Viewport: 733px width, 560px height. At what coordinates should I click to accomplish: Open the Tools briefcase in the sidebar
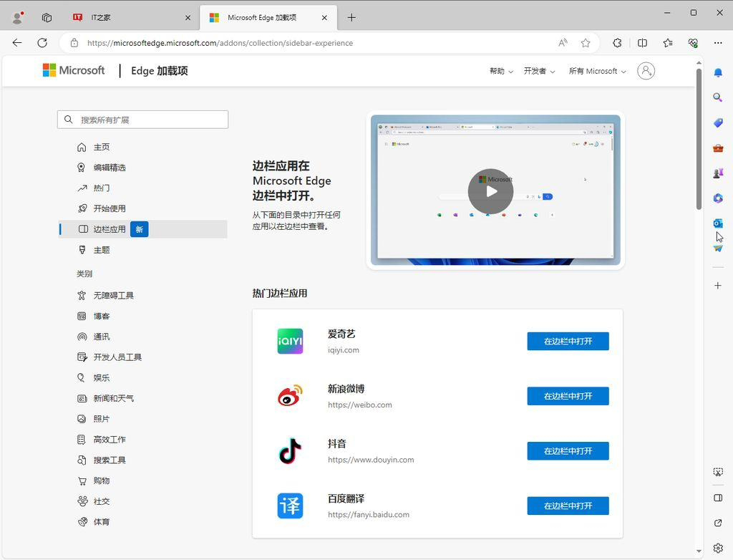pos(718,148)
